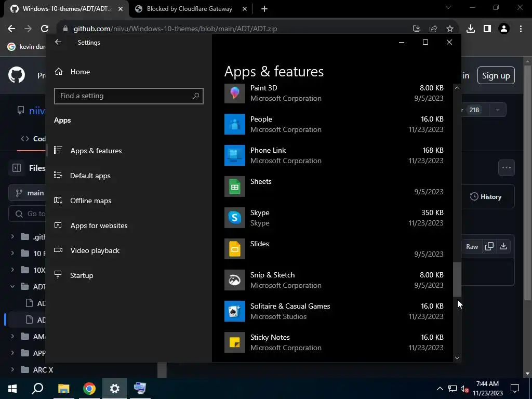532x399 pixels.
Task: Click the Snip & Sketch app icon
Action: click(234, 280)
